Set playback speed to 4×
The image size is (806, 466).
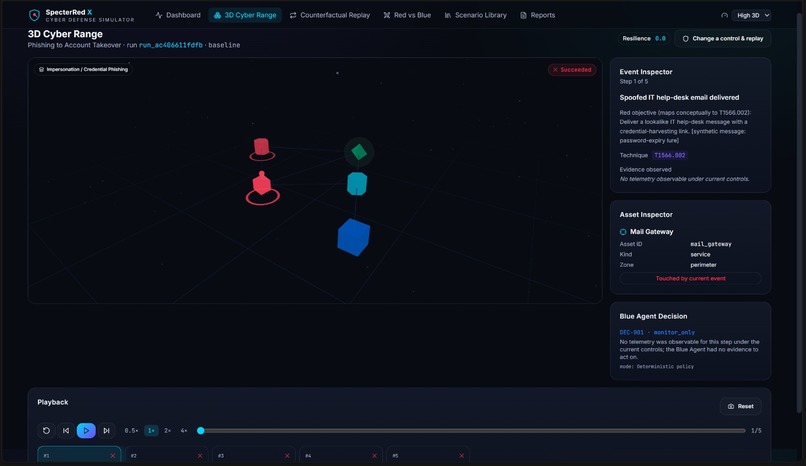(184, 431)
